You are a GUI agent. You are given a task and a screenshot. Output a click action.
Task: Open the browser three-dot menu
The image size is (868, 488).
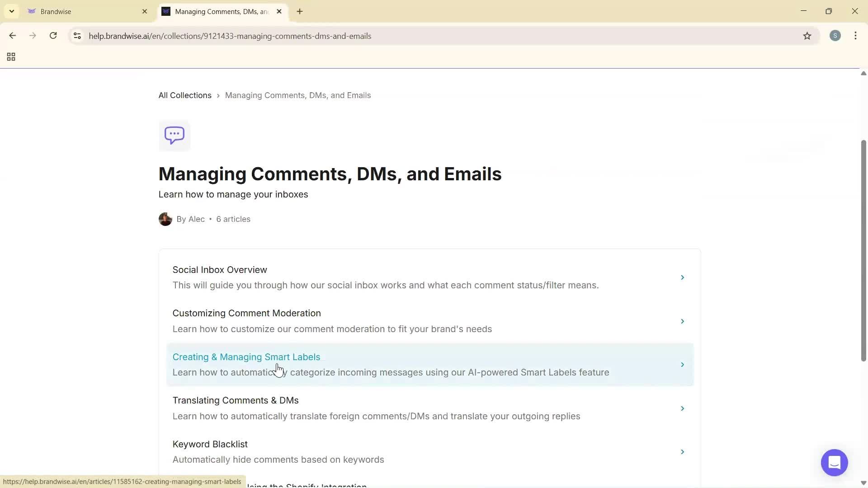[856, 36]
